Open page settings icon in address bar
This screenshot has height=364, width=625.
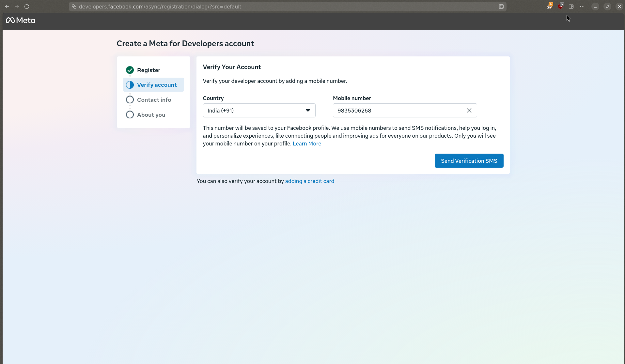[501, 7]
